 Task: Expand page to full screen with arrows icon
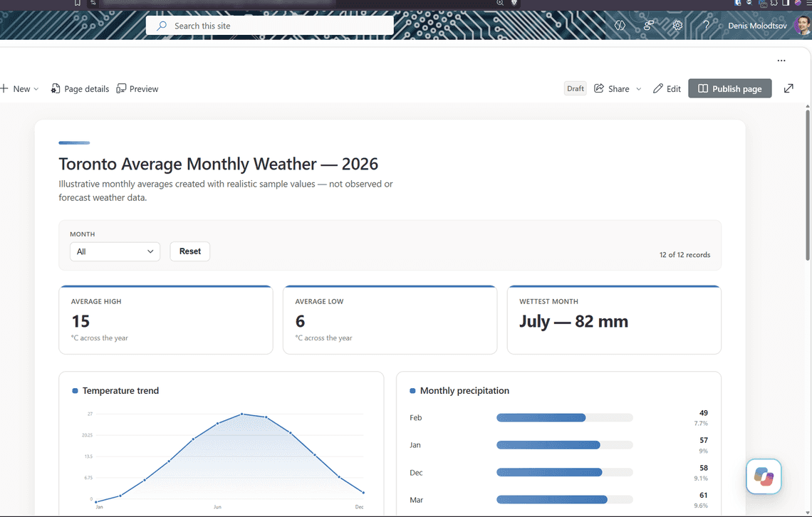tap(788, 88)
